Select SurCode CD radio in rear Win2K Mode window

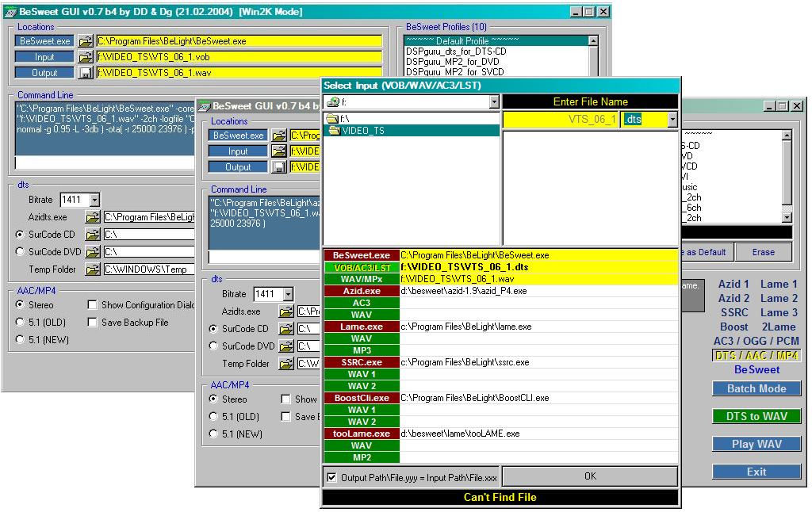click(x=20, y=235)
